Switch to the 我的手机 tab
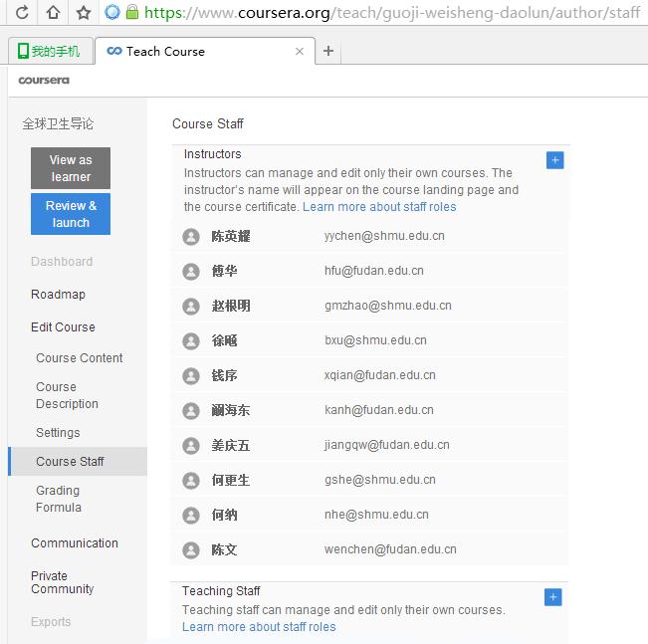 51,51
